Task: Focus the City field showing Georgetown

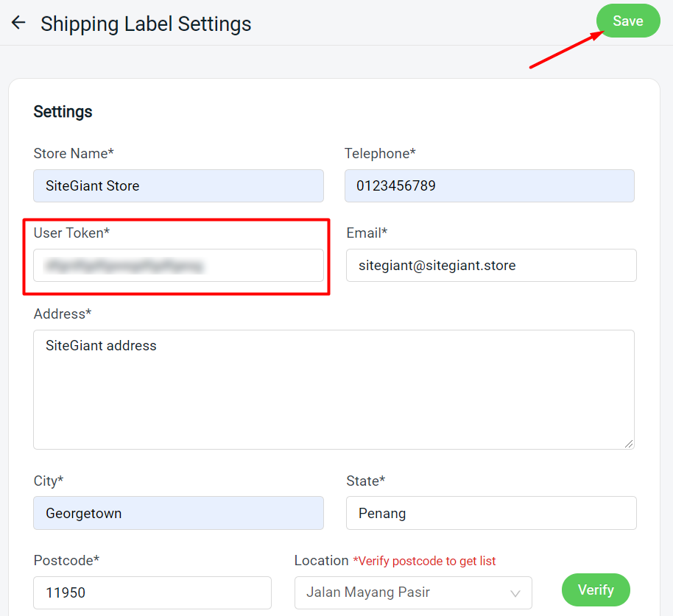Action: coord(178,513)
